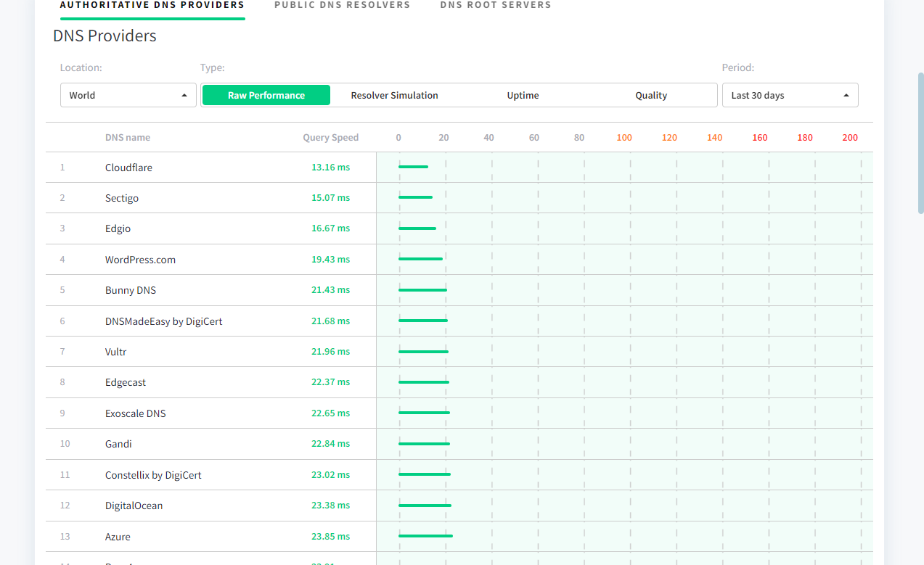The image size is (924, 565).
Task: Click the Cloudflare green speed bar
Action: pos(413,167)
